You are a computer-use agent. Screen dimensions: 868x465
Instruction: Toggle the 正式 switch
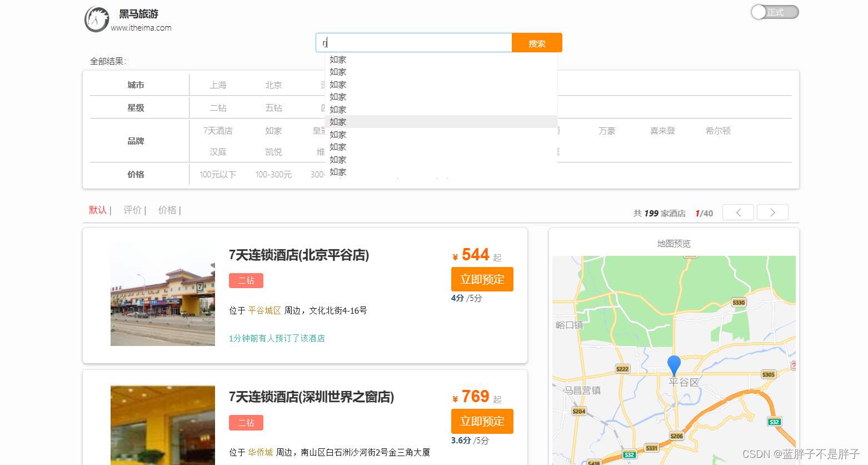point(775,12)
